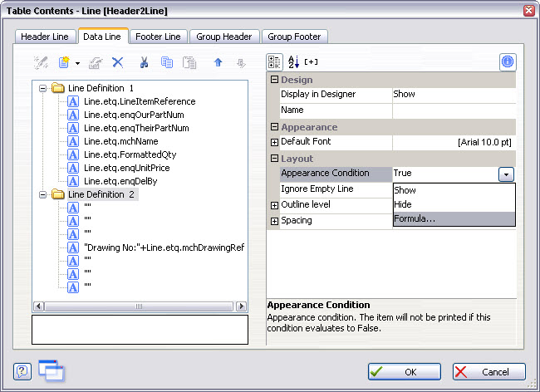Delete selected item with X icon
The width and height of the screenshot is (540, 392).
click(x=118, y=62)
